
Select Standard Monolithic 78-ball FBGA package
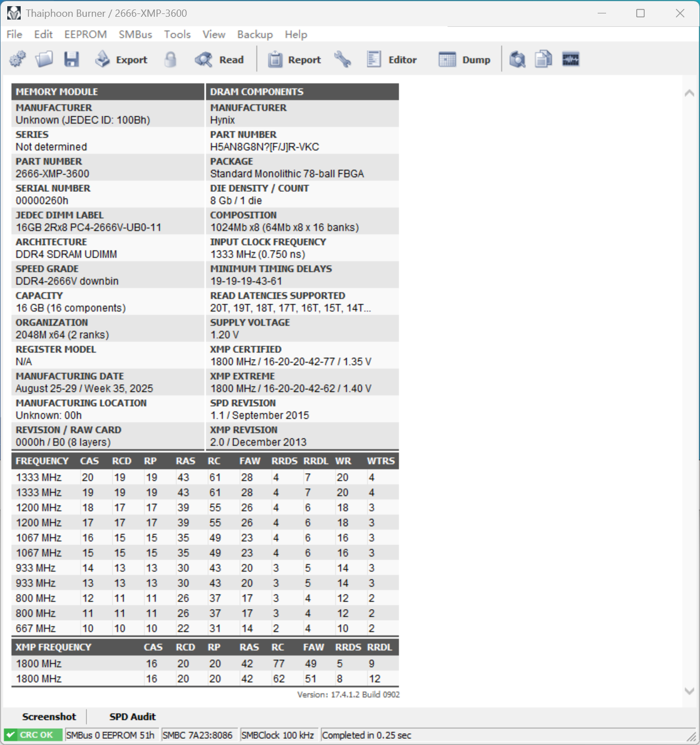tap(287, 174)
